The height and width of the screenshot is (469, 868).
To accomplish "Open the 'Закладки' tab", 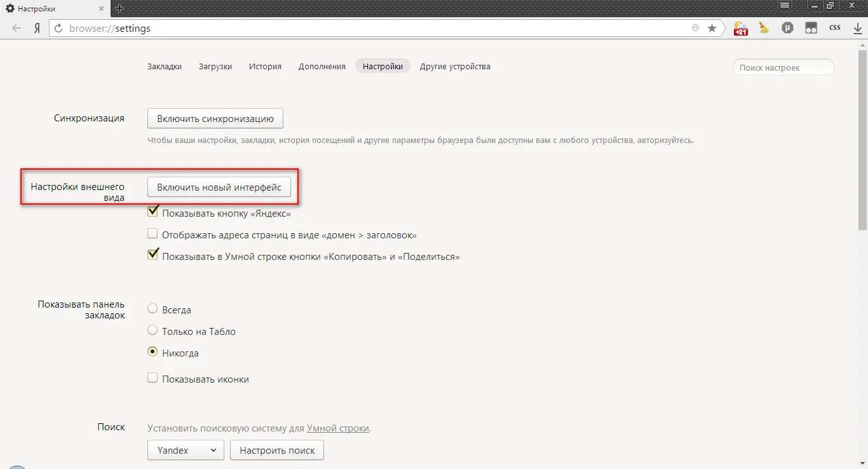I will click(165, 66).
